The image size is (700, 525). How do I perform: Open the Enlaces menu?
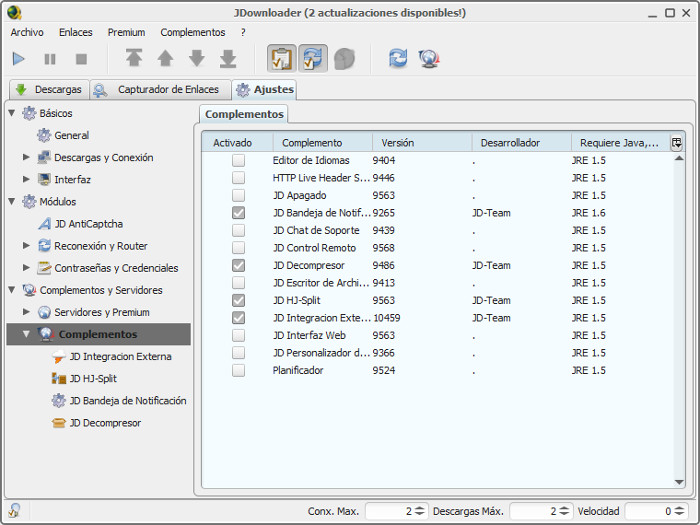(75, 32)
